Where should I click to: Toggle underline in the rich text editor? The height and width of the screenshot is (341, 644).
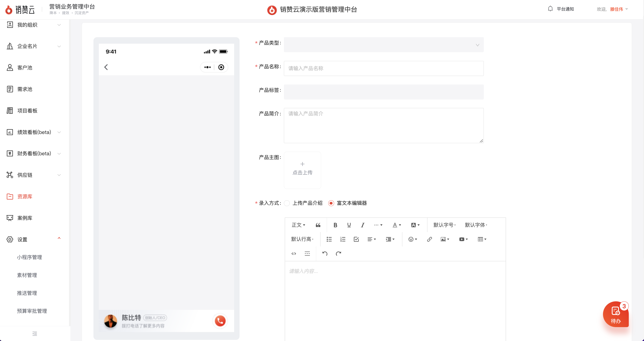349,225
